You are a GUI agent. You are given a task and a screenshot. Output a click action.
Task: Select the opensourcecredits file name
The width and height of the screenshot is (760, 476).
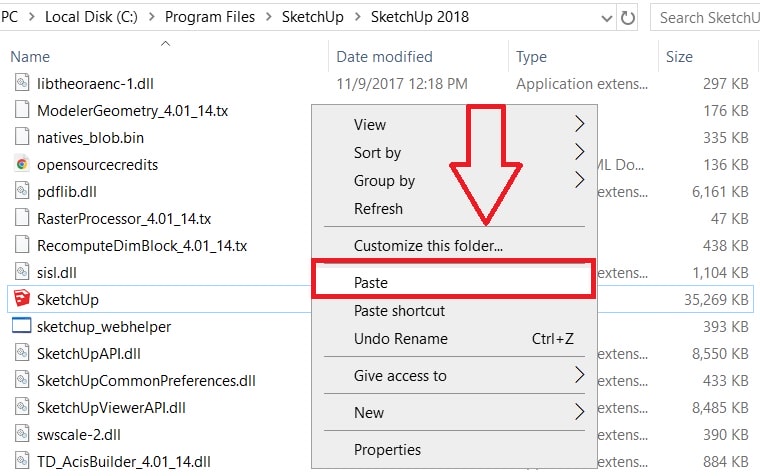click(x=97, y=165)
